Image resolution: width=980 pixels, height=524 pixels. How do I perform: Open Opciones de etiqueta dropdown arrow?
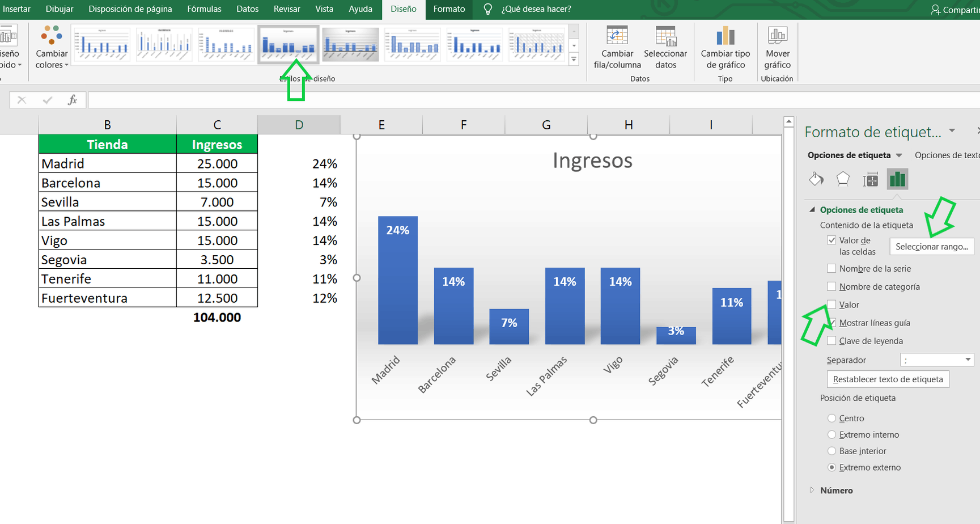click(x=899, y=155)
